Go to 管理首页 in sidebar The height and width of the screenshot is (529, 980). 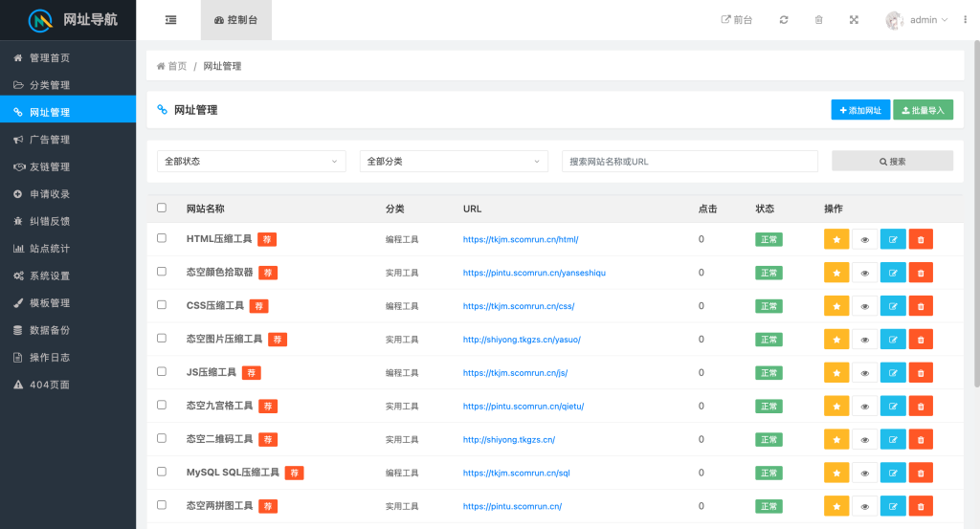coord(68,57)
